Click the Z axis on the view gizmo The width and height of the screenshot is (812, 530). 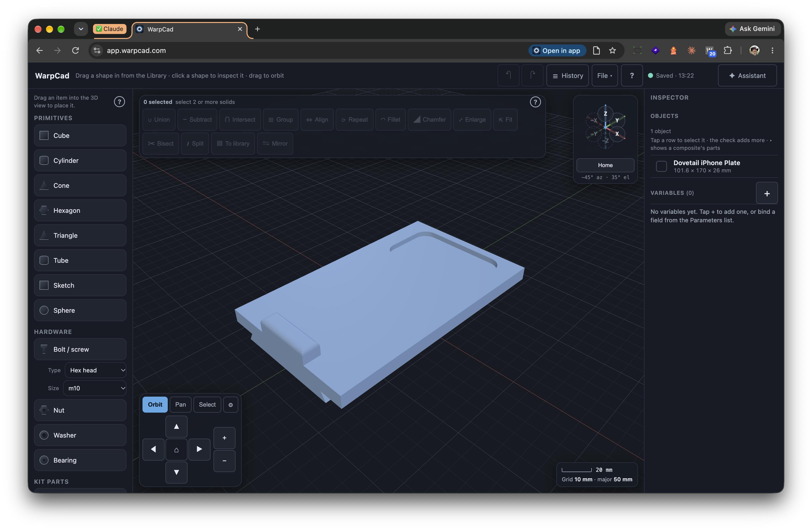[x=605, y=113]
